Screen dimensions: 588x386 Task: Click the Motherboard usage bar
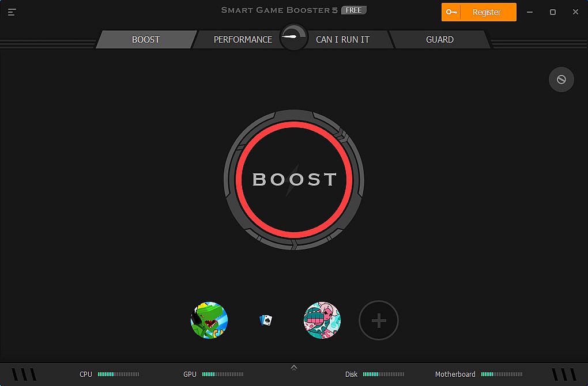(502, 374)
